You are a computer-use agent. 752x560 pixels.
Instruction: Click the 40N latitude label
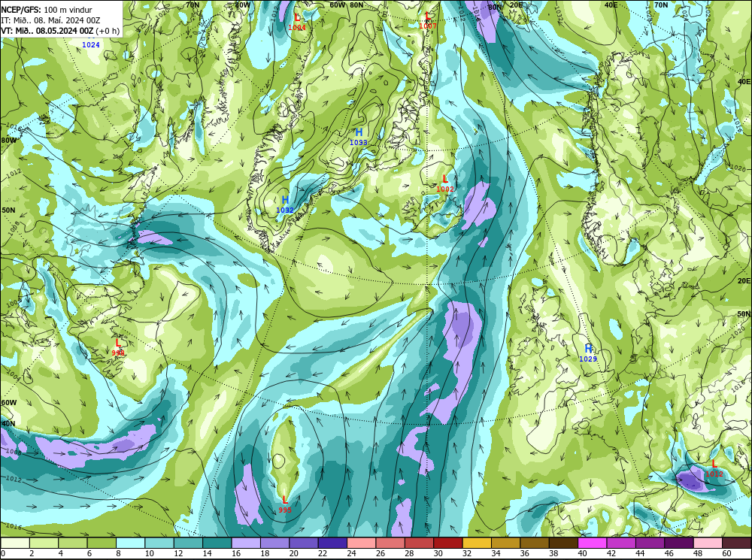pyautogui.click(x=8, y=424)
